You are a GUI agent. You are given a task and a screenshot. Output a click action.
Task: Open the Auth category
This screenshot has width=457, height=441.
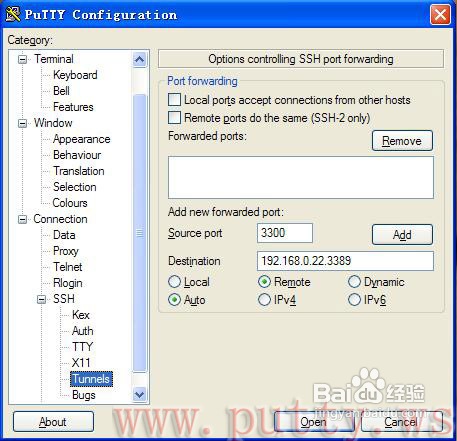coord(83,331)
